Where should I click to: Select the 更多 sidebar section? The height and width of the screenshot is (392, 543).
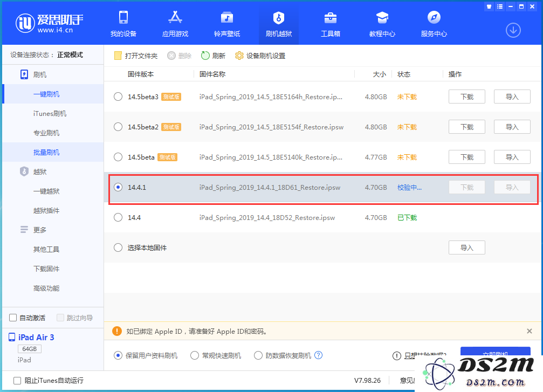(x=39, y=230)
